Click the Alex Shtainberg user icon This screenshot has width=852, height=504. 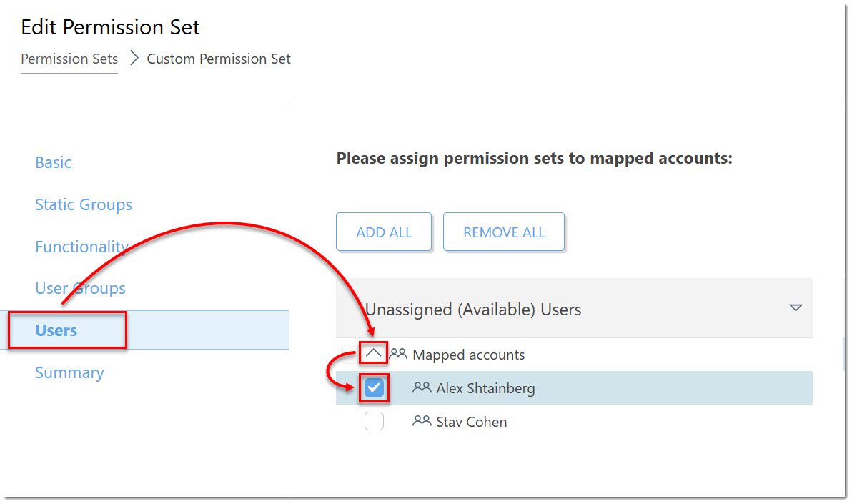point(422,387)
